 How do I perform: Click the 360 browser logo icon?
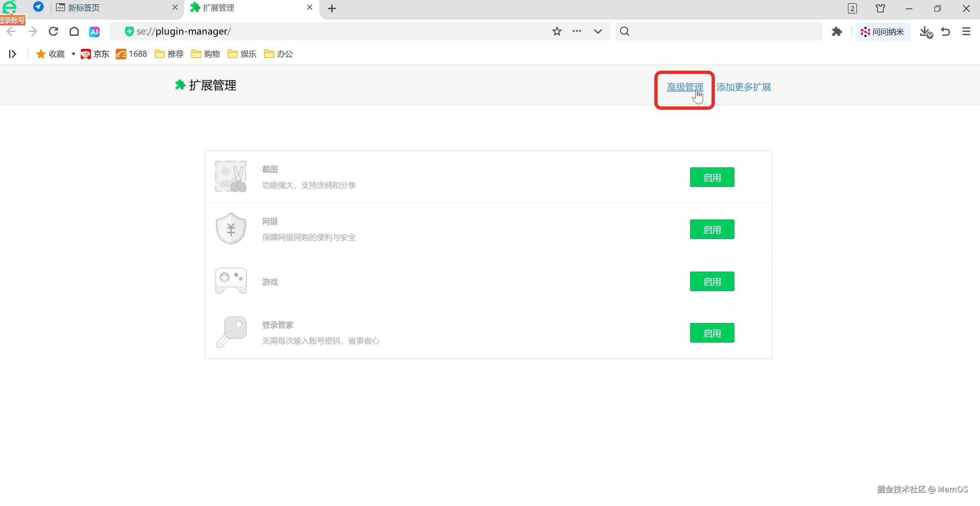click(9, 7)
